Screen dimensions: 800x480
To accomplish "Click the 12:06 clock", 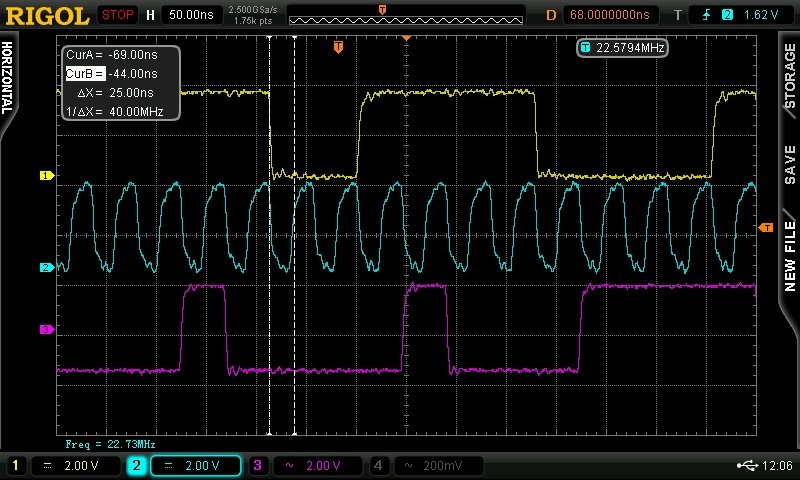I will (777, 465).
